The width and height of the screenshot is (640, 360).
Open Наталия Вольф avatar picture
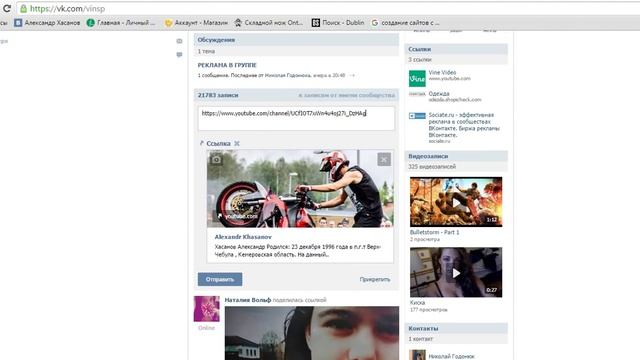coord(207,309)
